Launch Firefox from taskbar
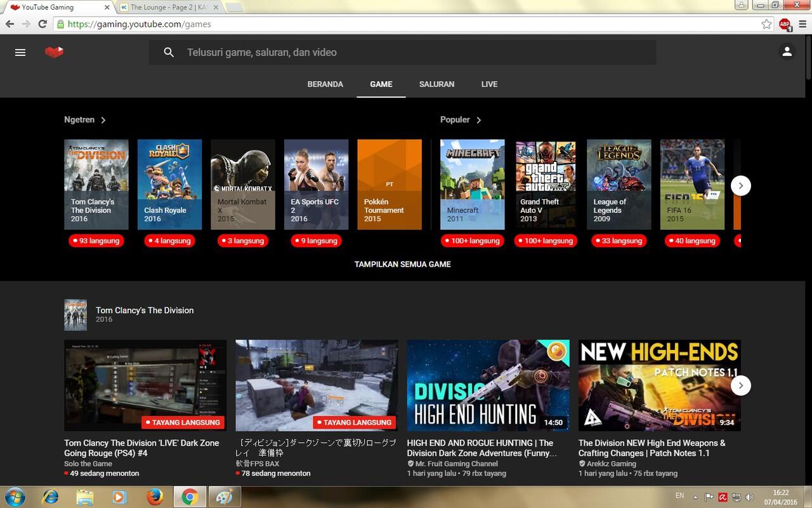The image size is (812, 508). (x=154, y=497)
